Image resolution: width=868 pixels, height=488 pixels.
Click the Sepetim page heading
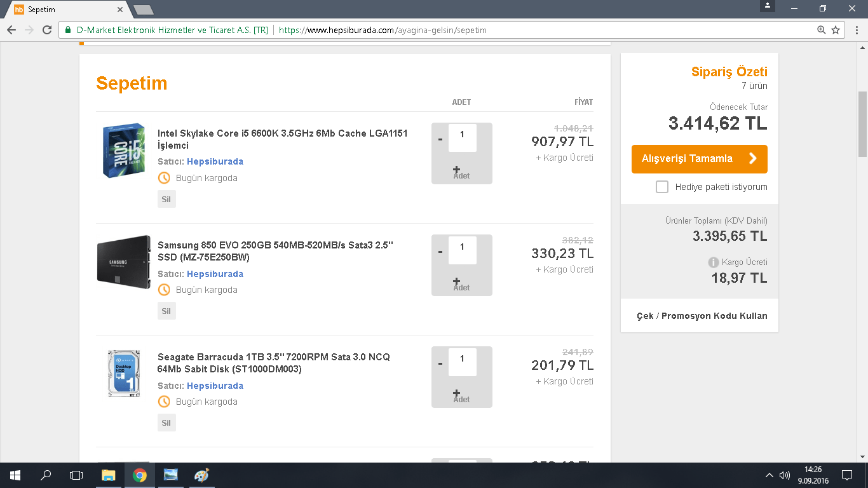[132, 83]
